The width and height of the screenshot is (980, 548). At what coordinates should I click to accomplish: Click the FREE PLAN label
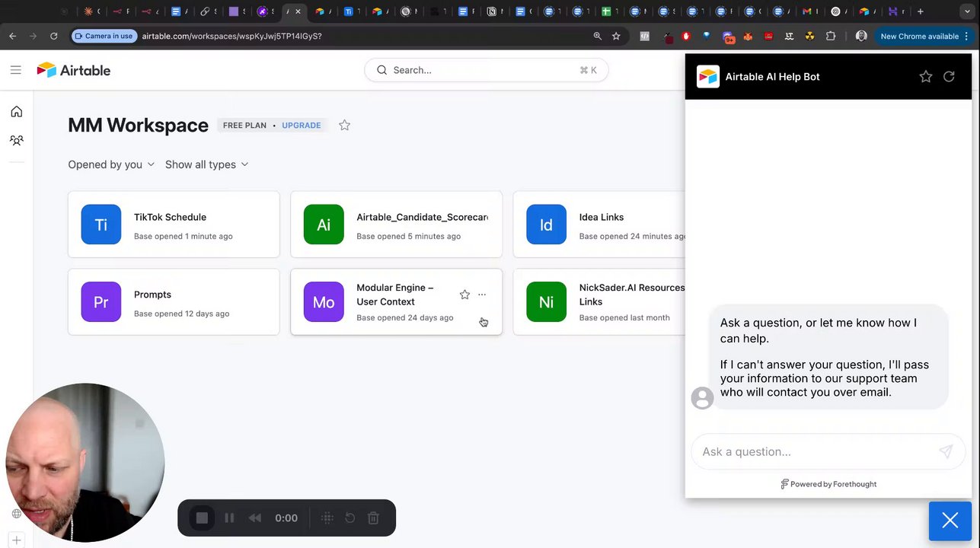[244, 126]
